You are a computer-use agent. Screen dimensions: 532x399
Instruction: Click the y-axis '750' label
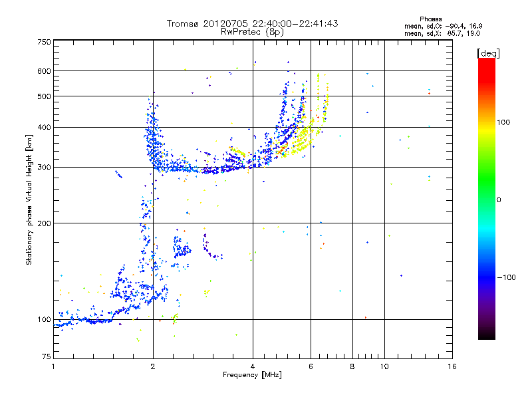click(44, 42)
